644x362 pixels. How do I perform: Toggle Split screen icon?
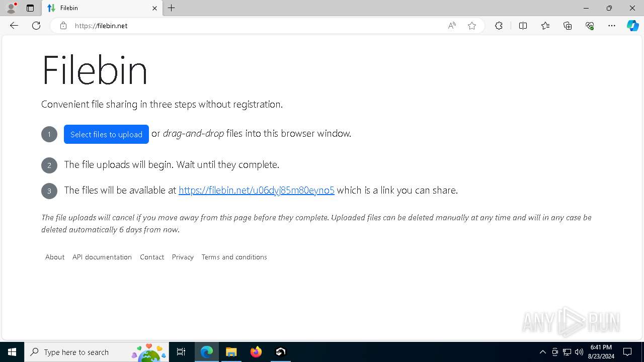523,26
